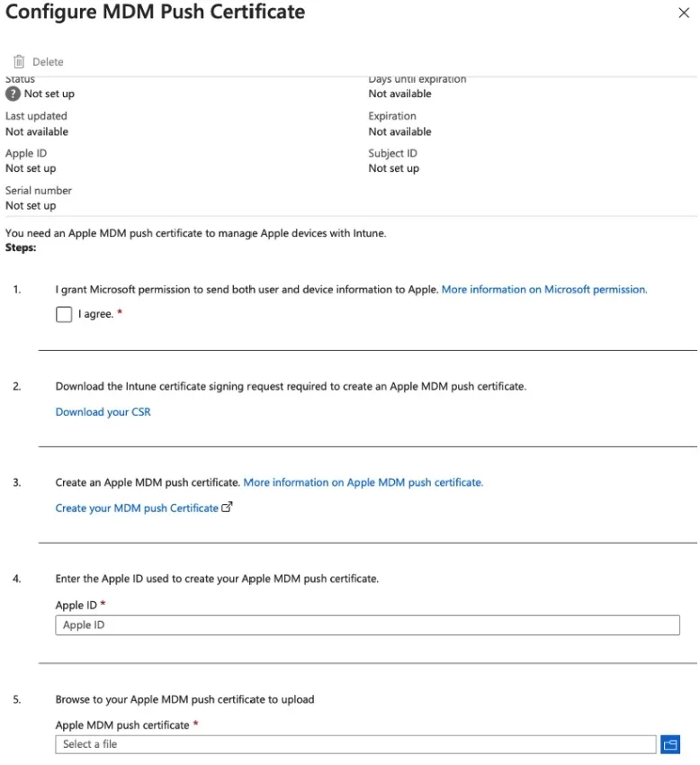
Task: Open the file browse folder icon
Action: [x=669, y=744]
